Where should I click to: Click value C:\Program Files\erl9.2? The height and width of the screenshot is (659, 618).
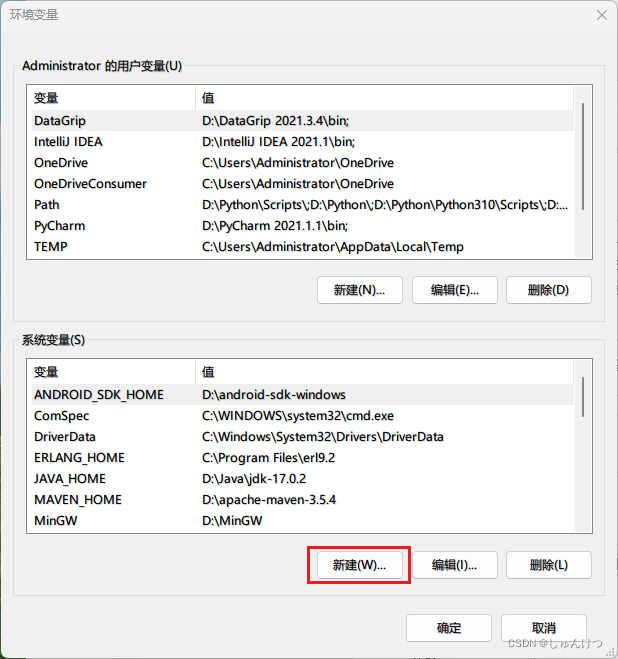(x=268, y=458)
